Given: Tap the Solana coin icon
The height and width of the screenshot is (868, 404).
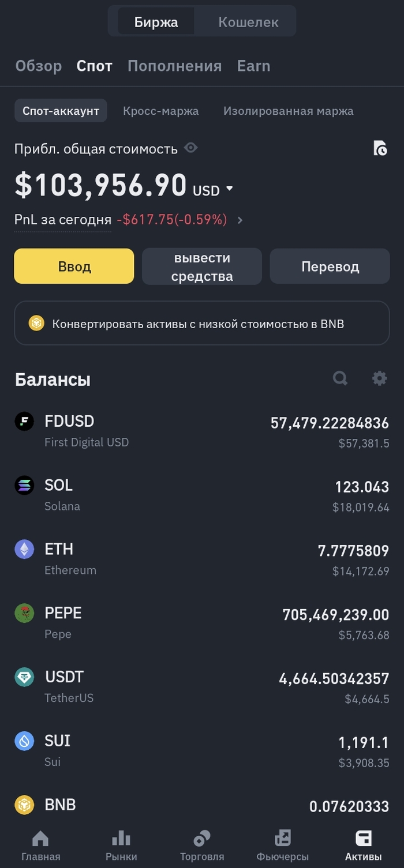Looking at the screenshot, I should (x=24, y=486).
